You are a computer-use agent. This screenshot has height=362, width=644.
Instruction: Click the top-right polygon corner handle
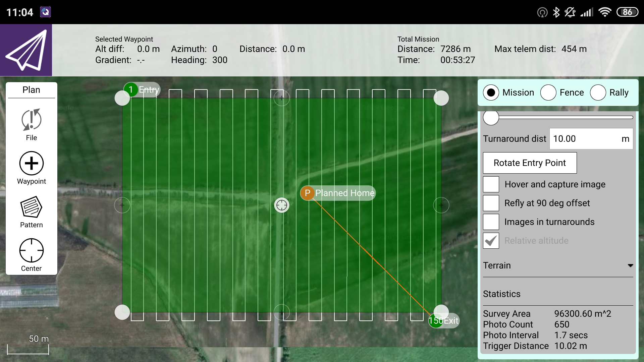(x=441, y=98)
